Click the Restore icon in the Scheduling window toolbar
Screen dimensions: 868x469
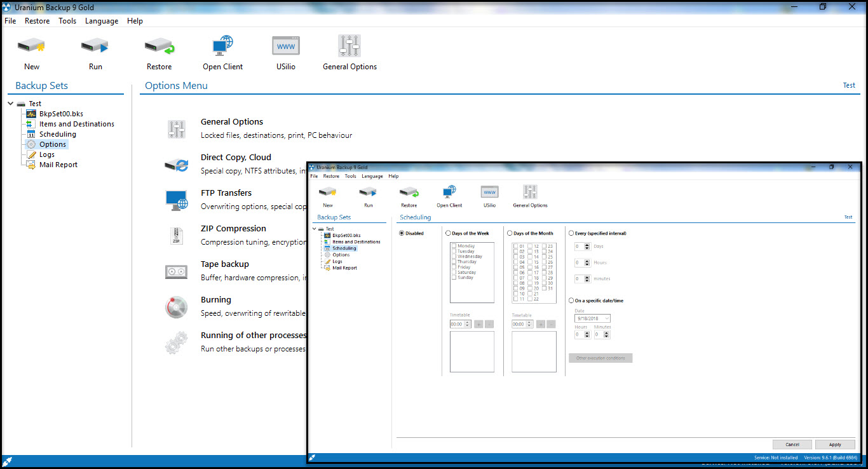(x=409, y=191)
